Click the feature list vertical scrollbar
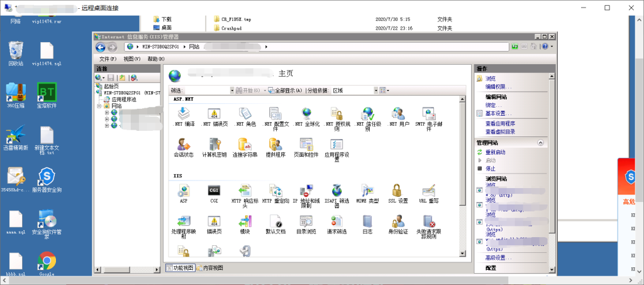The height and width of the screenshot is (285, 644). click(x=462, y=177)
